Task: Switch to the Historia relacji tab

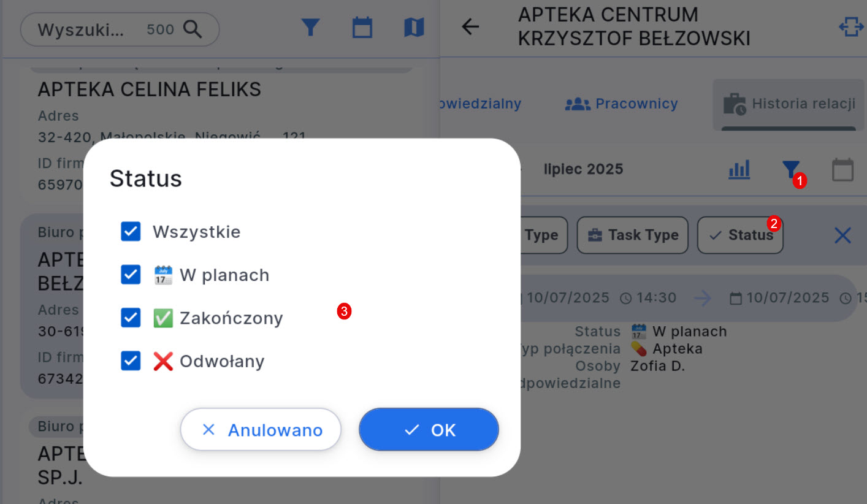Action: click(x=788, y=104)
